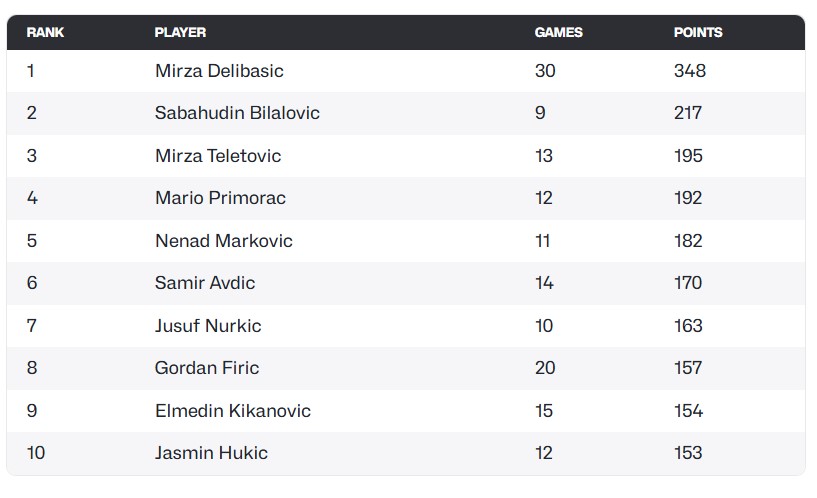Image resolution: width=817 pixels, height=498 pixels.
Task: Select the games value 20
Action: pos(545,368)
